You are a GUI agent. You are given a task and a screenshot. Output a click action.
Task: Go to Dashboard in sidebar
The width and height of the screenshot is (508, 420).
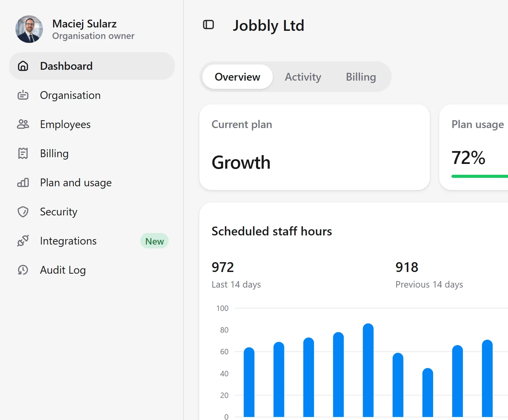(92, 66)
